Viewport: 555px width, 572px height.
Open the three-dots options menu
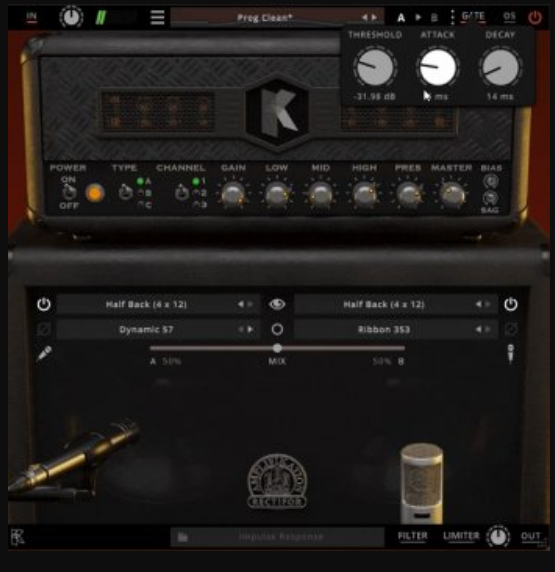tap(452, 17)
